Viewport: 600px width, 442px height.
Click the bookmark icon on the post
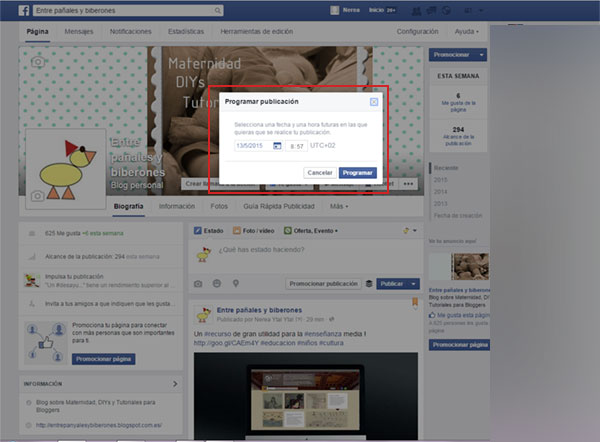point(415,303)
